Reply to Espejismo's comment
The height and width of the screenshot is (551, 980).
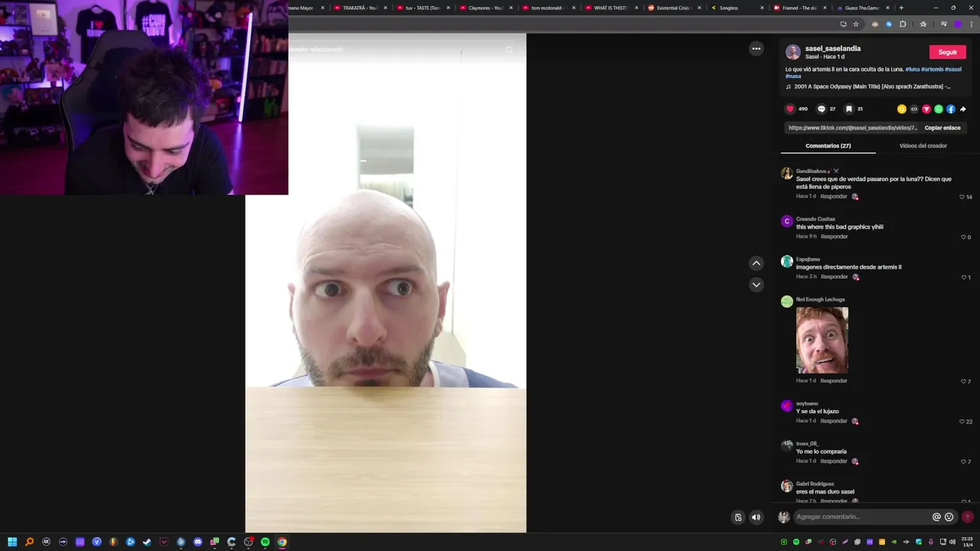point(835,276)
